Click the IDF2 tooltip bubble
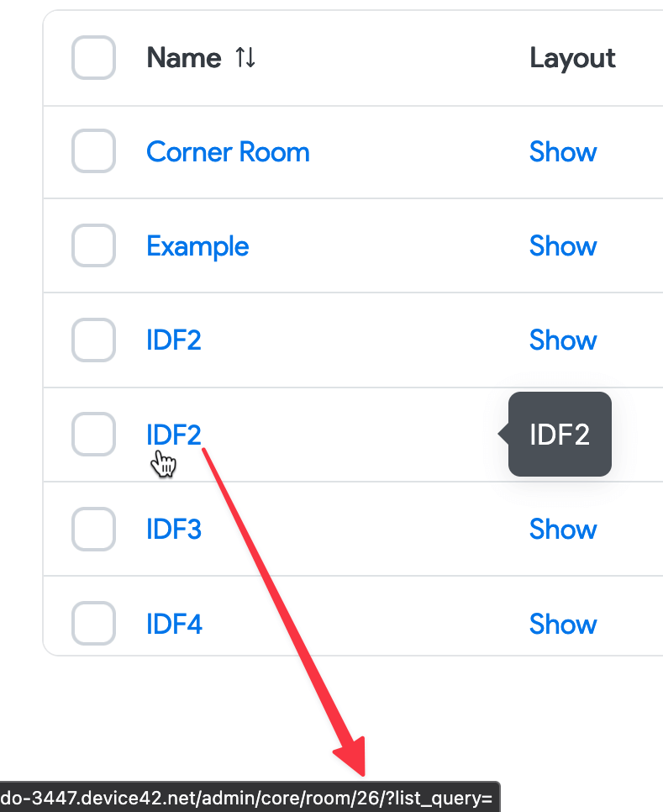This screenshot has height=812, width=663. 560,434
